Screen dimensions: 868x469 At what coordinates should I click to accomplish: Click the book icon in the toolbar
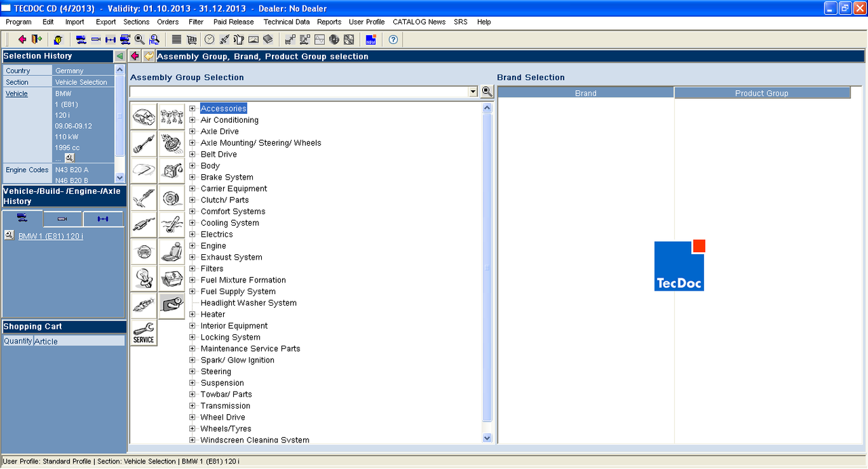pyautogui.click(x=268, y=39)
